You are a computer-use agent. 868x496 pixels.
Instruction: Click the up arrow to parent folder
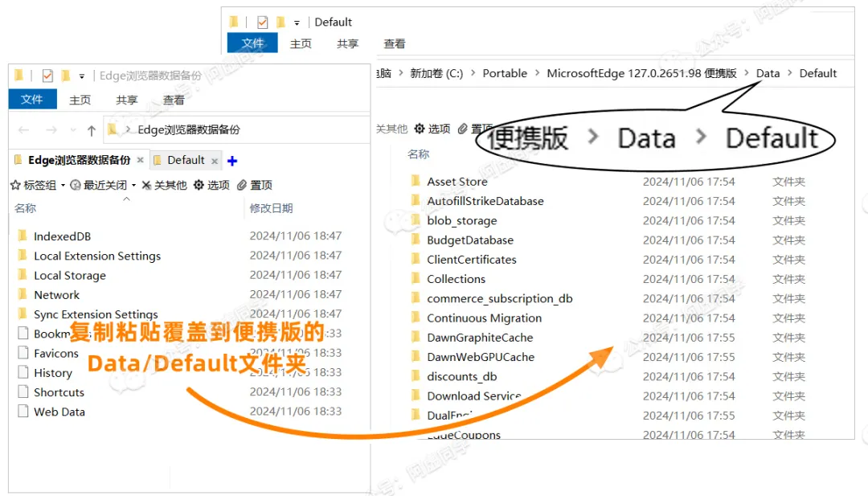[92, 130]
